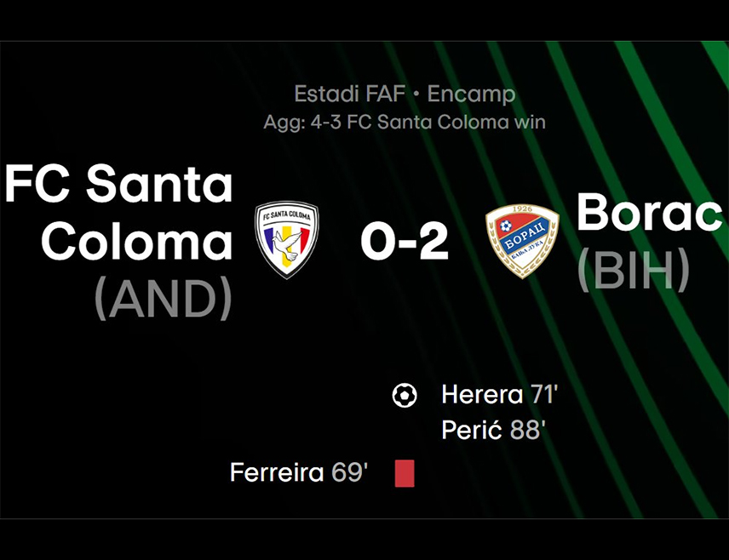Select the 0-2 match score
The image size is (729, 560).
[404, 241]
